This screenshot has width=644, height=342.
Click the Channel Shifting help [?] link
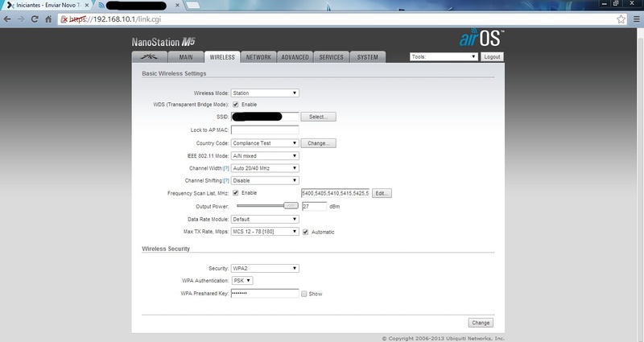[x=226, y=180]
